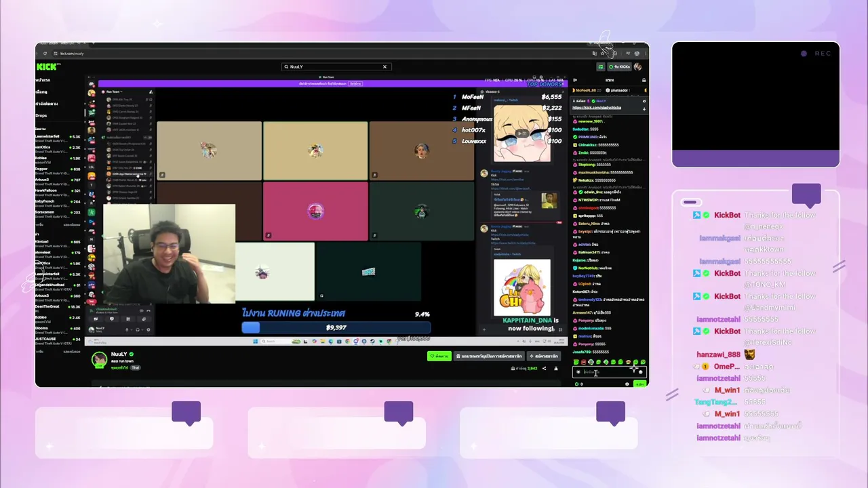This screenshot has height=488, width=868.
Task: Click the Kick logo
Action: point(48,66)
